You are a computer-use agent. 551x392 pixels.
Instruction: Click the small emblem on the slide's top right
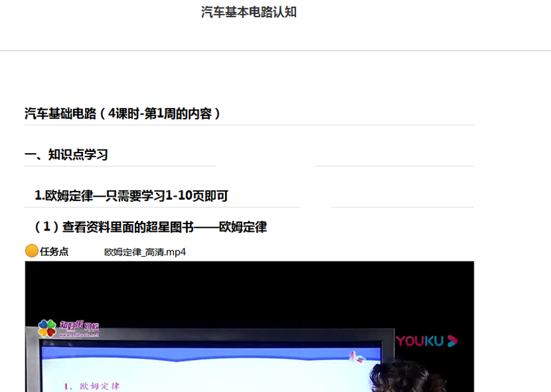point(352,356)
